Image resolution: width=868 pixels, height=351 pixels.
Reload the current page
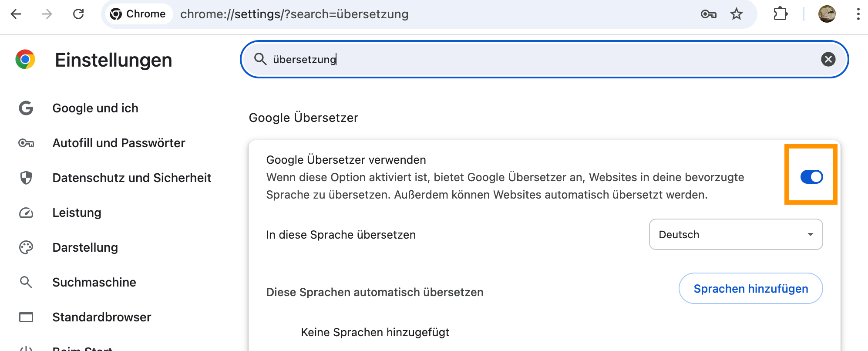click(x=78, y=14)
